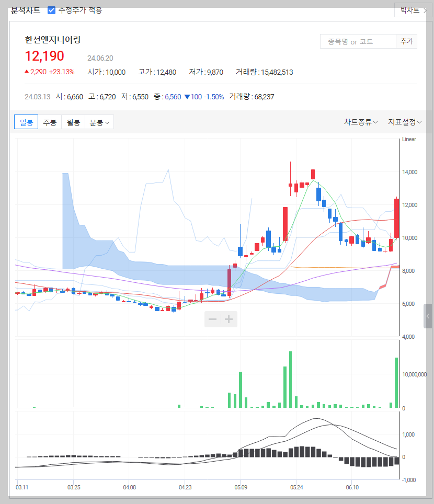
Task: Click the 06.10 date axis label
Action: (352, 487)
